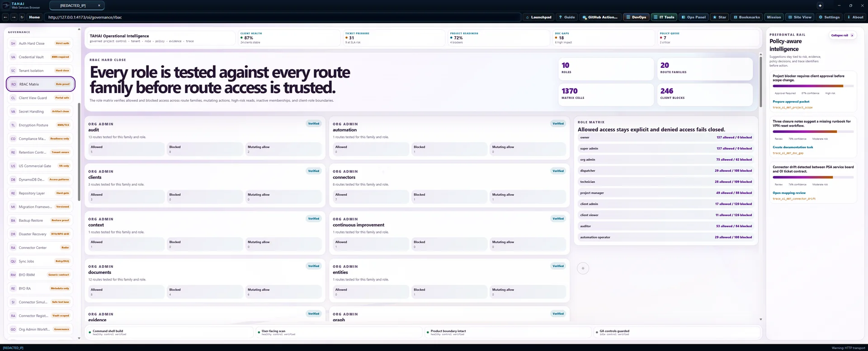Click the automation operator role row
The height and width of the screenshot is (351, 868).
coord(666,237)
